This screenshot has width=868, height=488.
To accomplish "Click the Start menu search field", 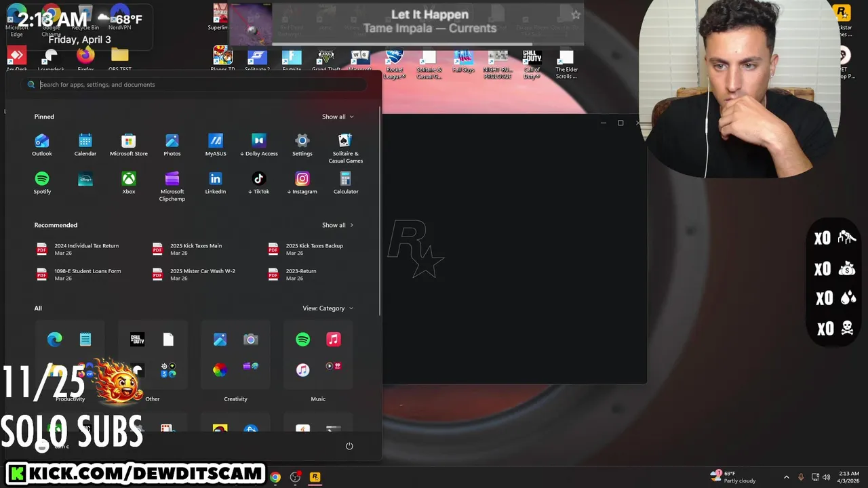I will coord(193,85).
